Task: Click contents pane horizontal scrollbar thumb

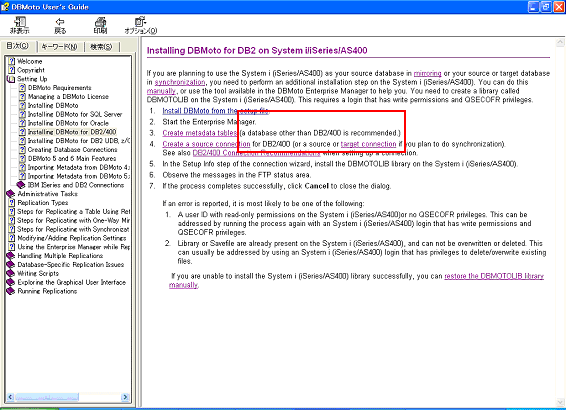Action: coord(47,397)
